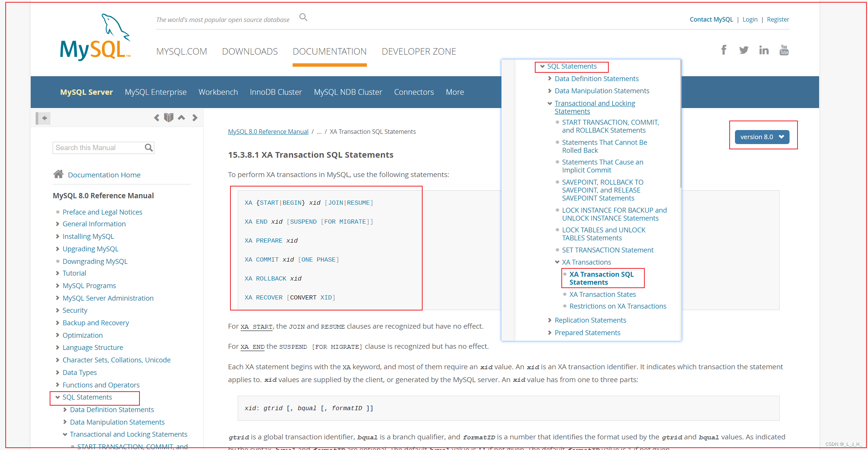Open MySQL's LinkedIn page icon

764,50
